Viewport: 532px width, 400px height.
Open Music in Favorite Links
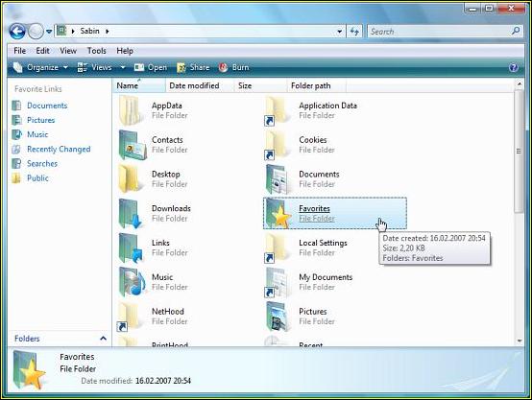37,134
